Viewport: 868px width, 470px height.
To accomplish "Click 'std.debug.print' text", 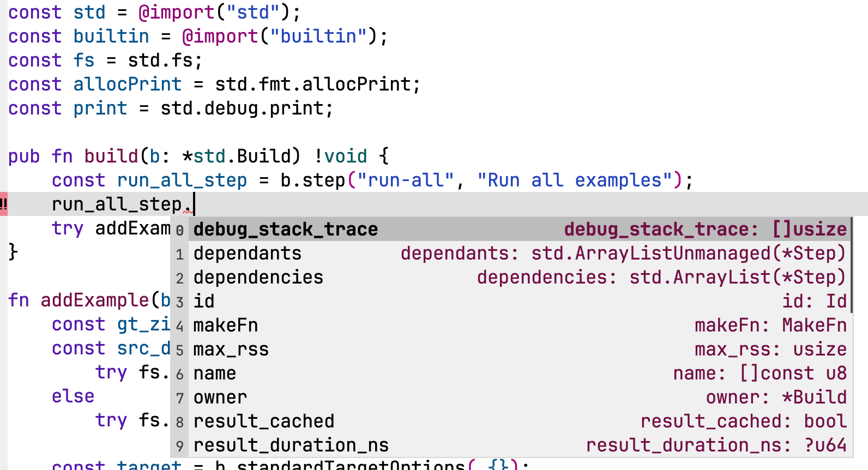I will tap(242, 108).
